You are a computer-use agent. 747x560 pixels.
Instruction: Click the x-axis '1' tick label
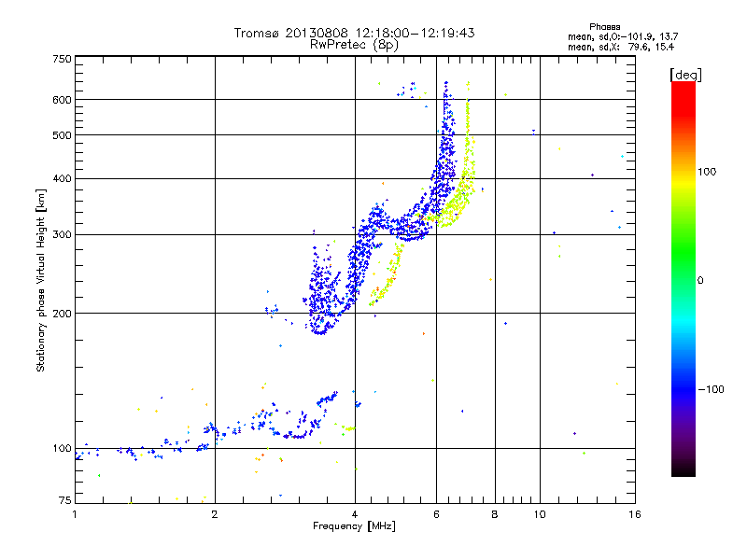(x=75, y=514)
